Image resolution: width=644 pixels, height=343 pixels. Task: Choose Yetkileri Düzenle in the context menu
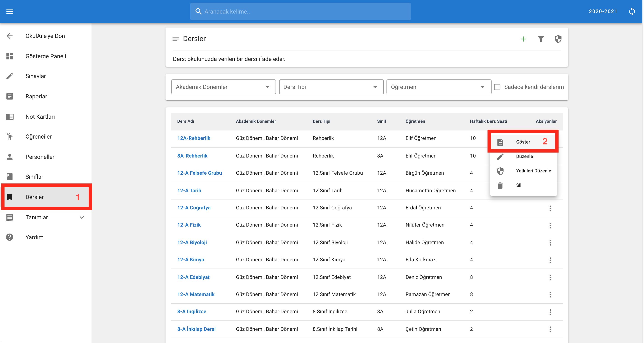pyautogui.click(x=523, y=171)
